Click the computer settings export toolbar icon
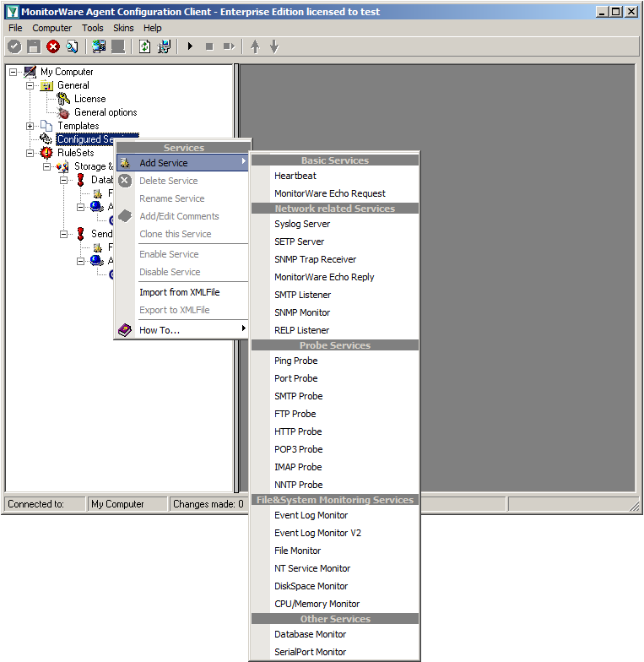Viewport: 644px width, 662px height. (164, 46)
